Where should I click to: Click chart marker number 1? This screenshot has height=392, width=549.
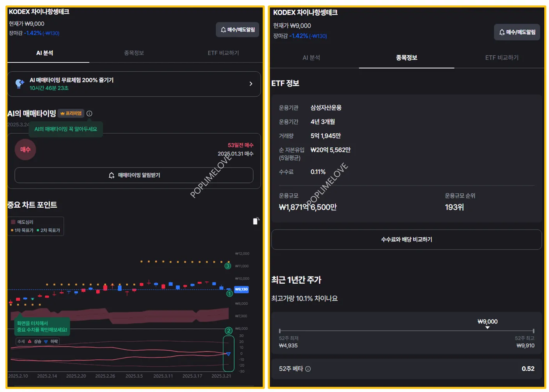click(x=230, y=293)
